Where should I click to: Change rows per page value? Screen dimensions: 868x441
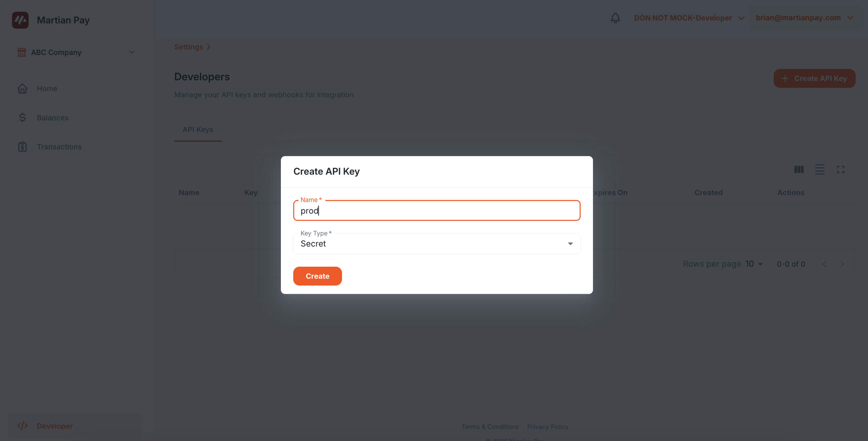[754, 264]
